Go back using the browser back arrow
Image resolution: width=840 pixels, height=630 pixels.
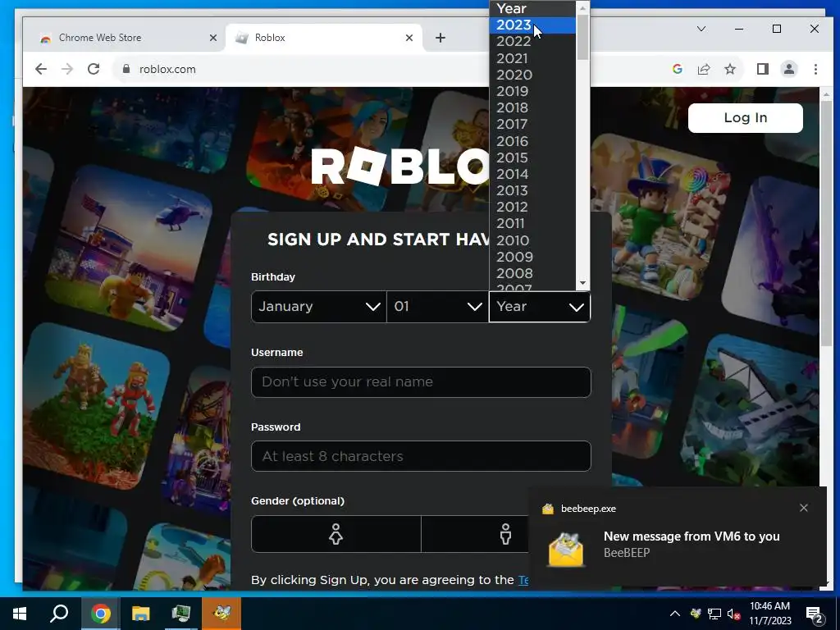pyautogui.click(x=41, y=69)
